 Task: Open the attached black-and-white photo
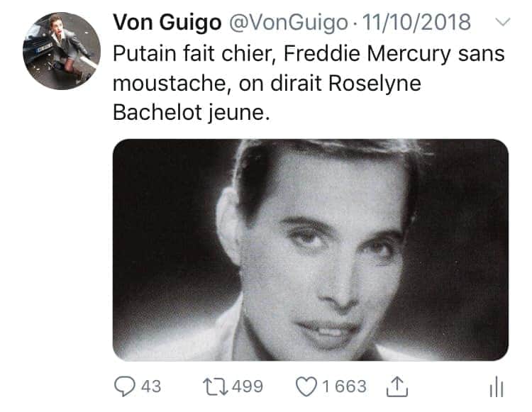coord(311,250)
